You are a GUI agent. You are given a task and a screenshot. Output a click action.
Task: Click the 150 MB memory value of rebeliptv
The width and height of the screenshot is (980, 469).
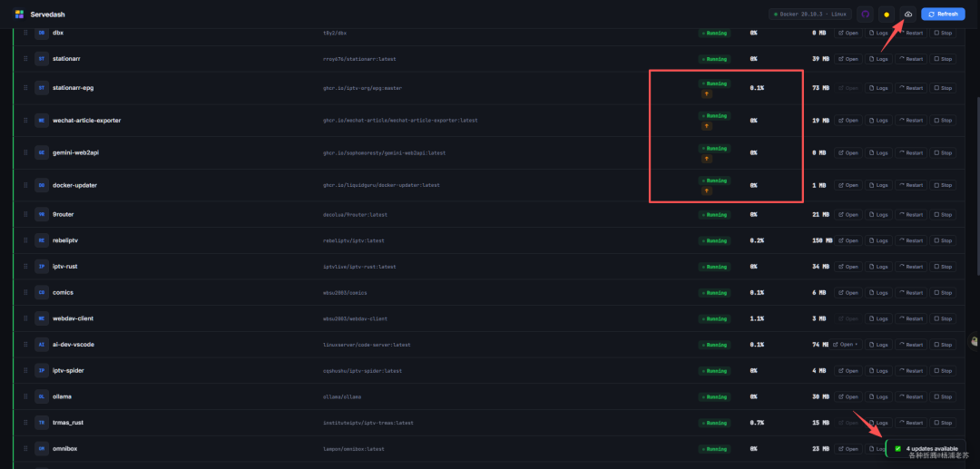pos(821,240)
